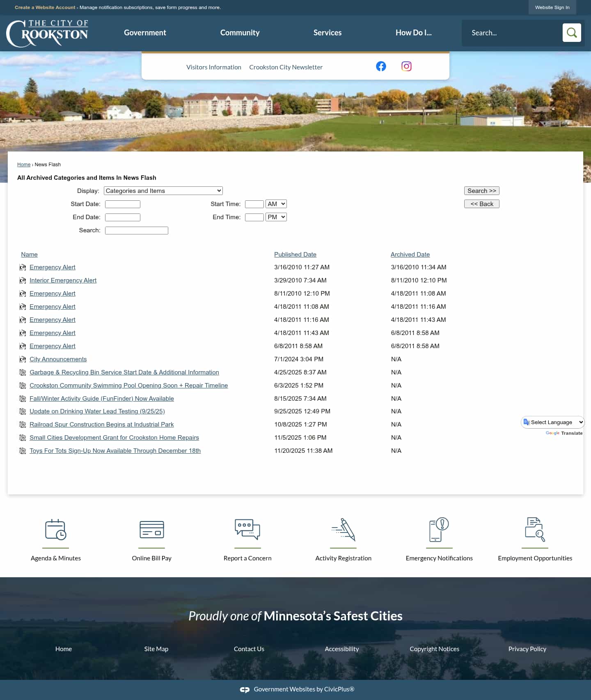
Task: Sort by the Published Date column header
Action: 295,255
